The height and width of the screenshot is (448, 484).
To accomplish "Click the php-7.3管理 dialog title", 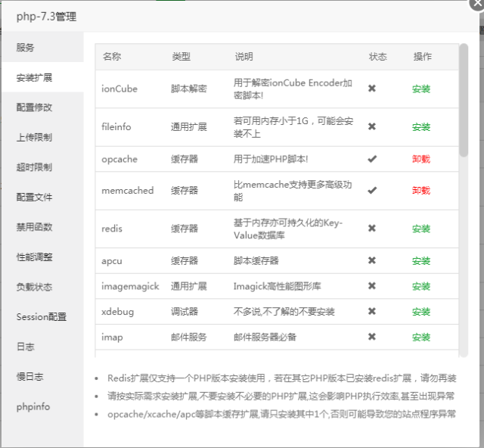I will click(46, 17).
